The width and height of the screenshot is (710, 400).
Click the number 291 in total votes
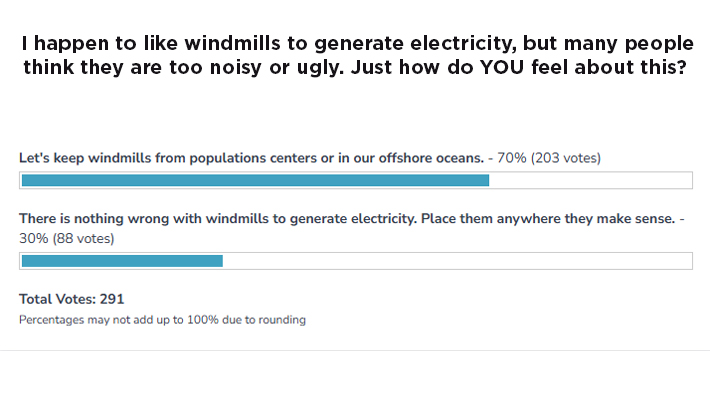[x=112, y=299]
